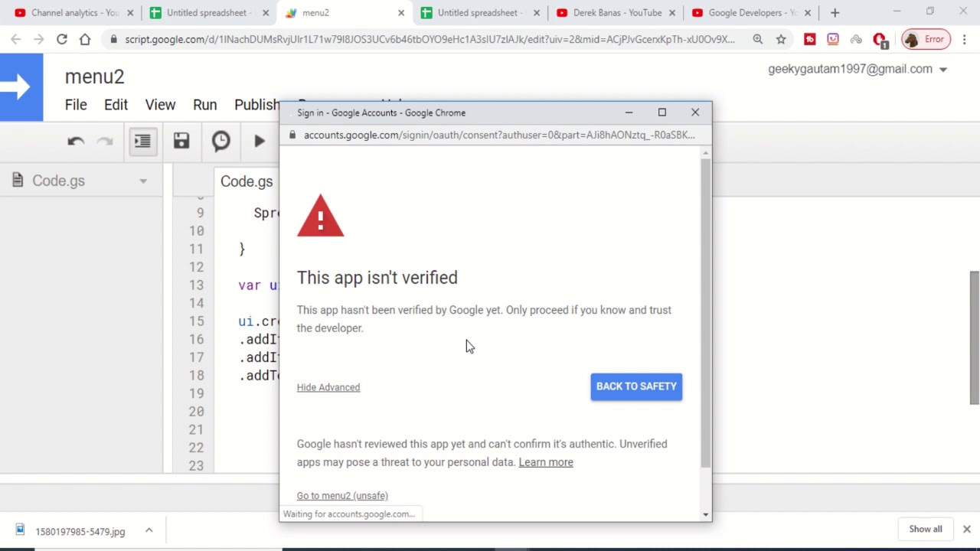Click the BACK TO SAFETY button
Screen dimensions: 980x551
click(636, 386)
